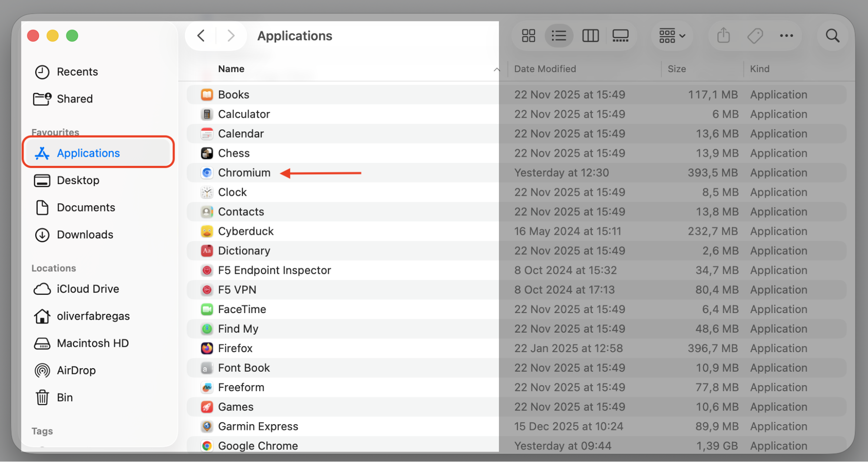868x462 pixels.
Task: Select the Contacts app icon
Action: tap(207, 212)
